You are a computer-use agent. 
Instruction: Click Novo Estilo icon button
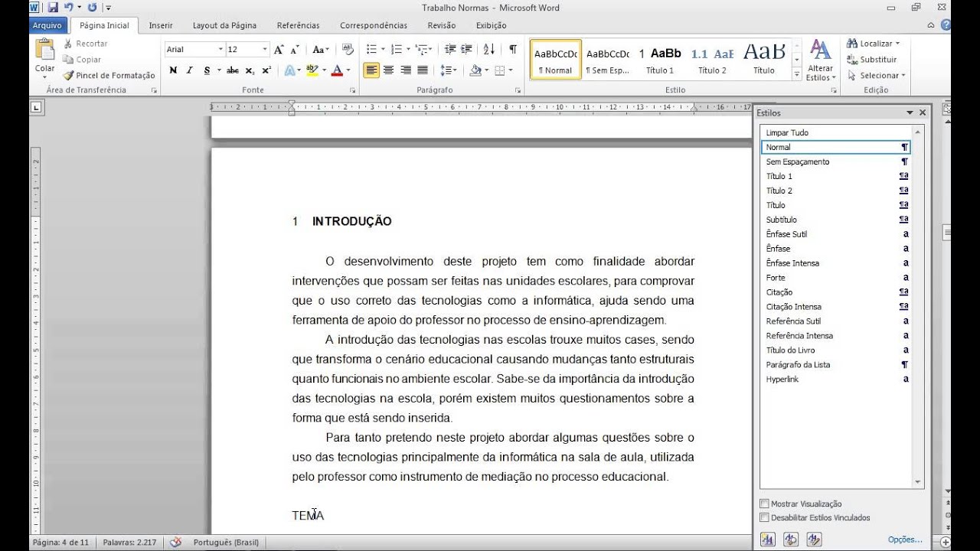[x=767, y=540]
